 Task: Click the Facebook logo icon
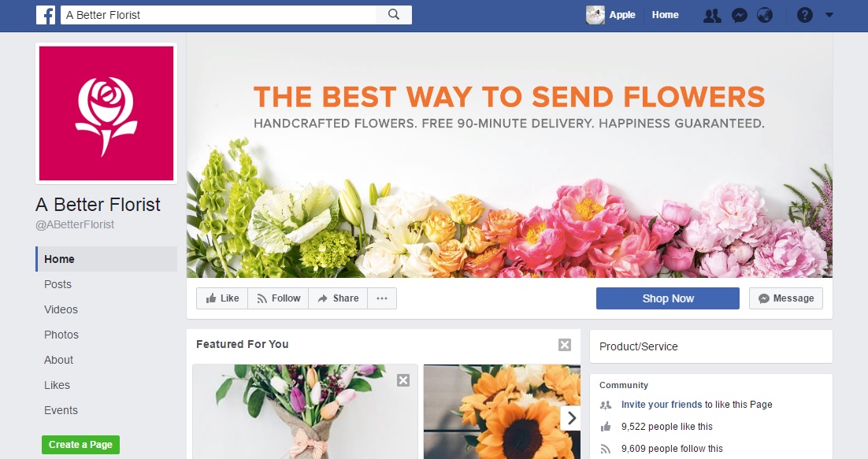tap(46, 15)
